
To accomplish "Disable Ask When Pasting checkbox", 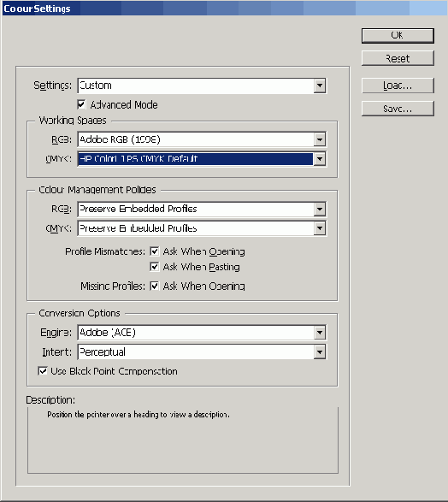I will [x=154, y=267].
